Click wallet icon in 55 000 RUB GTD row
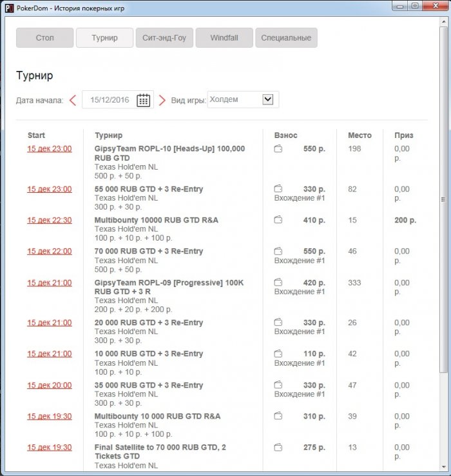 click(x=278, y=189)
